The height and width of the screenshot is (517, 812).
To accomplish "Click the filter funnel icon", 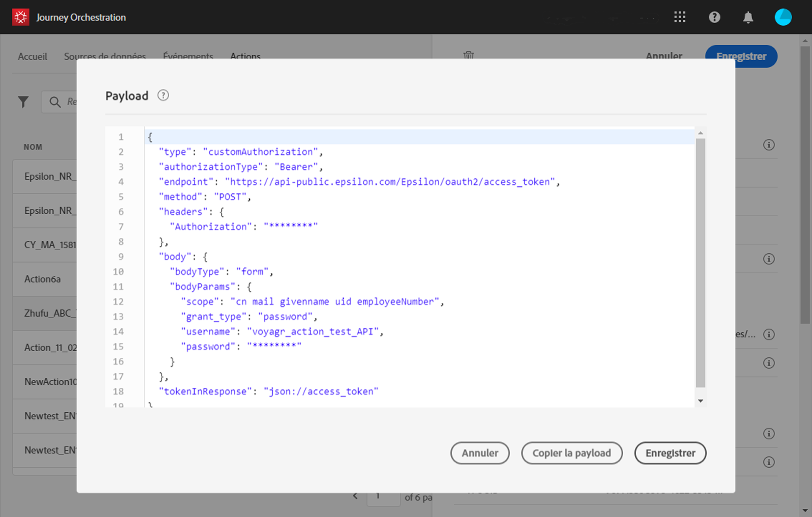I will [x=23, y=102].
